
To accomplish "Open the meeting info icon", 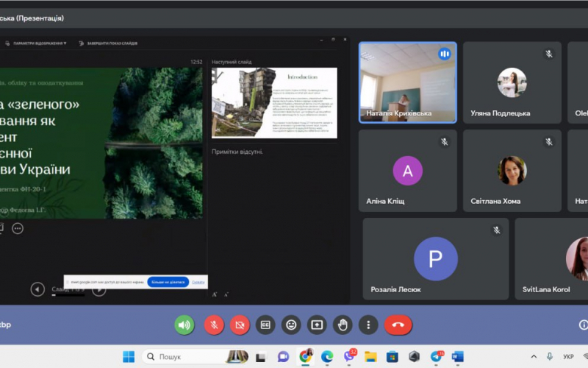I will tap(584, 325).
